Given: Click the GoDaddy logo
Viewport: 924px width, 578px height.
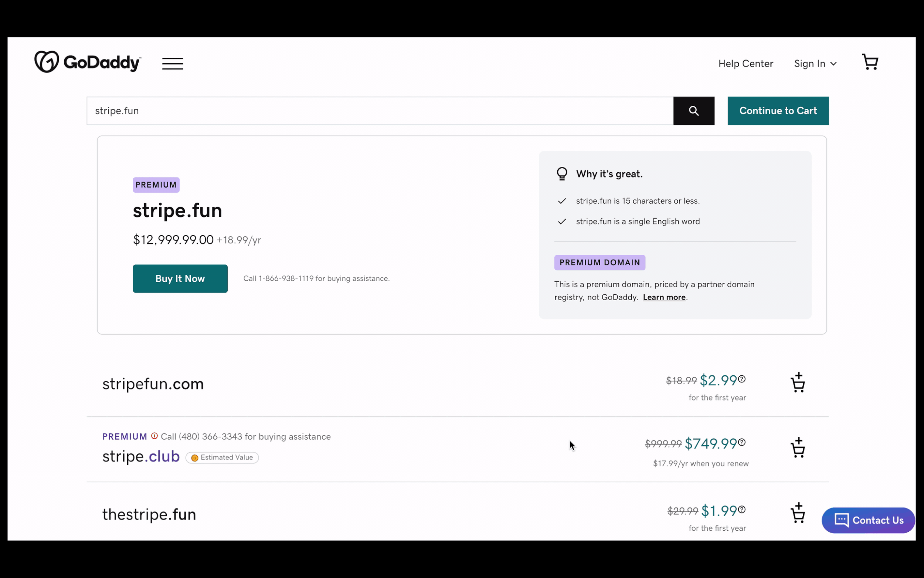Looking at the screenshot, I should (x=88, y=62).
